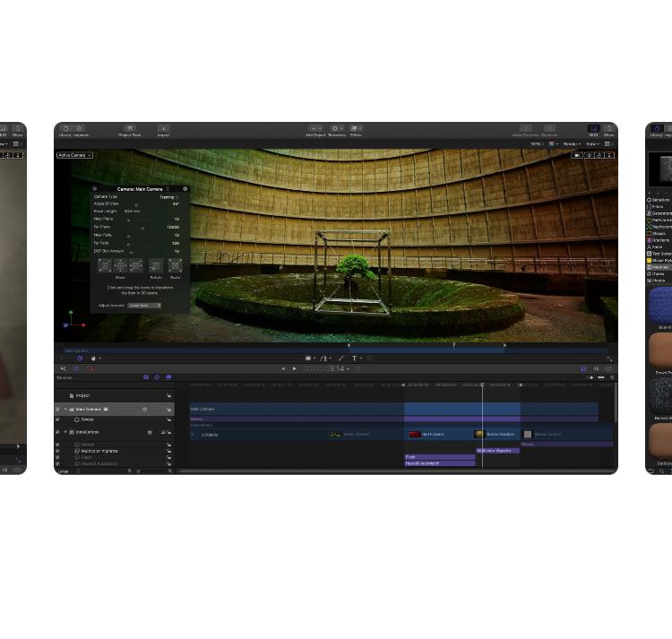Select the Paint Stroke tool

[340, 358]
